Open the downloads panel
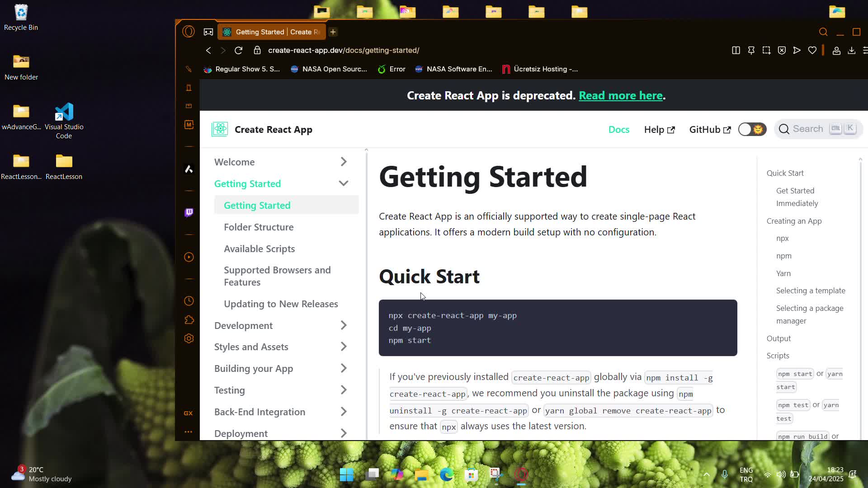The height and width of the screenshot is (488, 868). click(852, 50)
